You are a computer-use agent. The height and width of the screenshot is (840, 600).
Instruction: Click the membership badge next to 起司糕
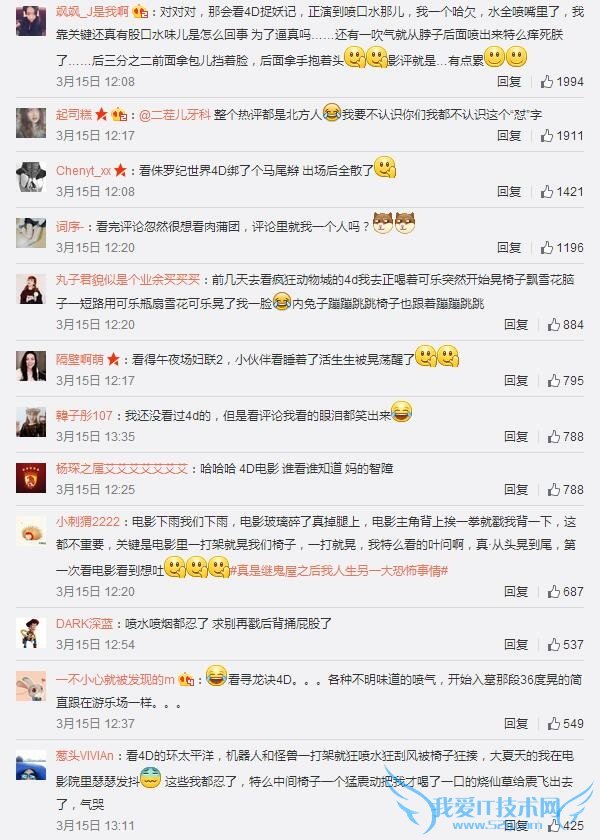point(120,115)
